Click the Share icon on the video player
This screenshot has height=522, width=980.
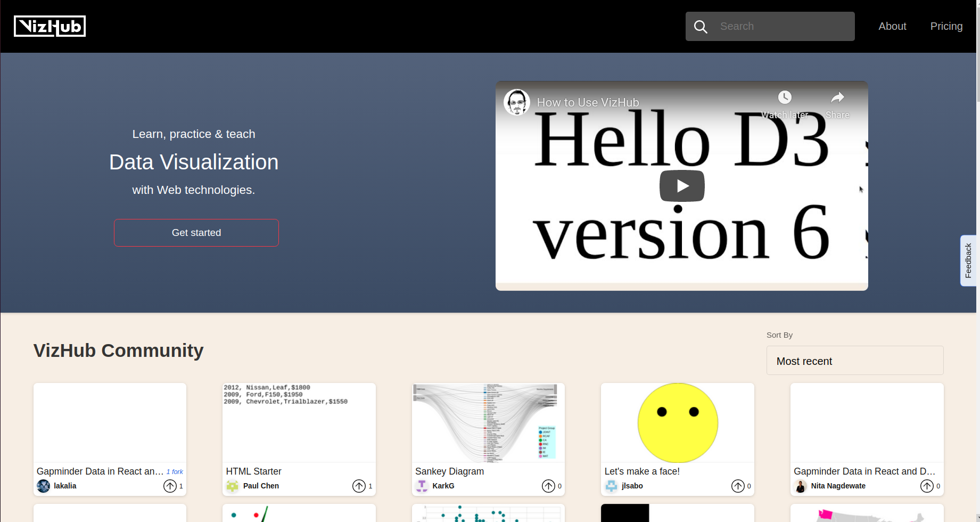tap(837, 97)
